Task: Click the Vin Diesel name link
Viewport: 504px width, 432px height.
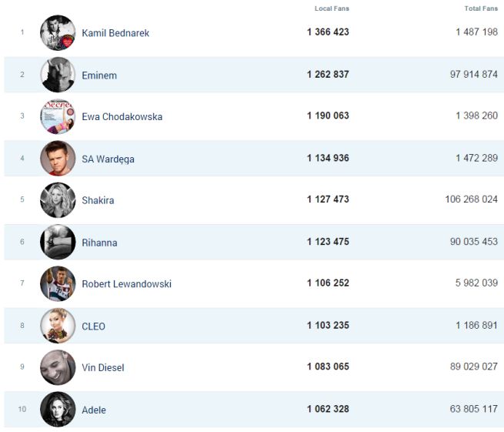Action: tap(102, 367)
